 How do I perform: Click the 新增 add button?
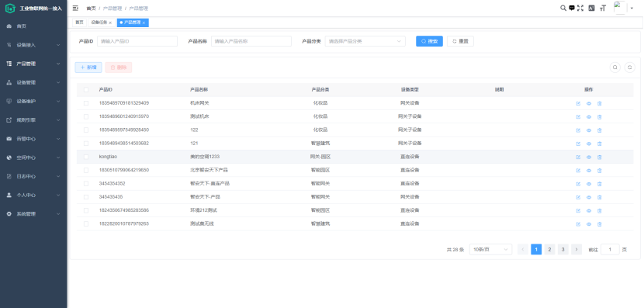coord(88,67)
